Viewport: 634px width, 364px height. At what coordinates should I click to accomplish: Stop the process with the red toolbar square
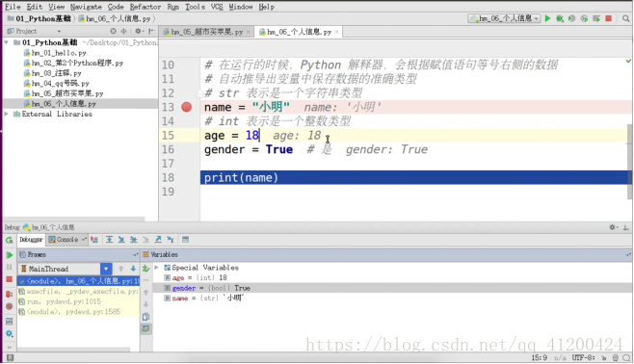click(x=608, y=18)
